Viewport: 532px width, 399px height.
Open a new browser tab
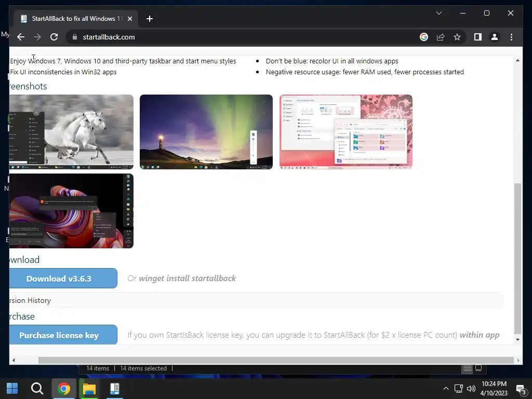[x=149, y=19]
